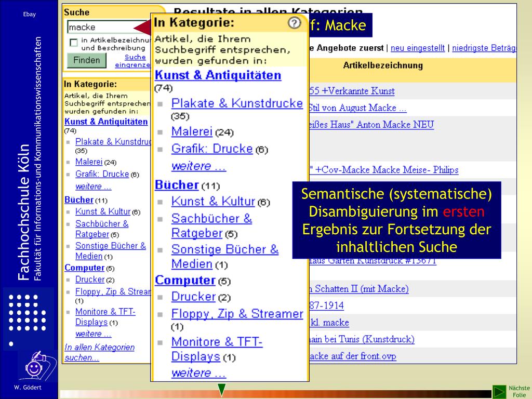
Task: Open the Suche eingrenzen link
Action: point(133,61)
